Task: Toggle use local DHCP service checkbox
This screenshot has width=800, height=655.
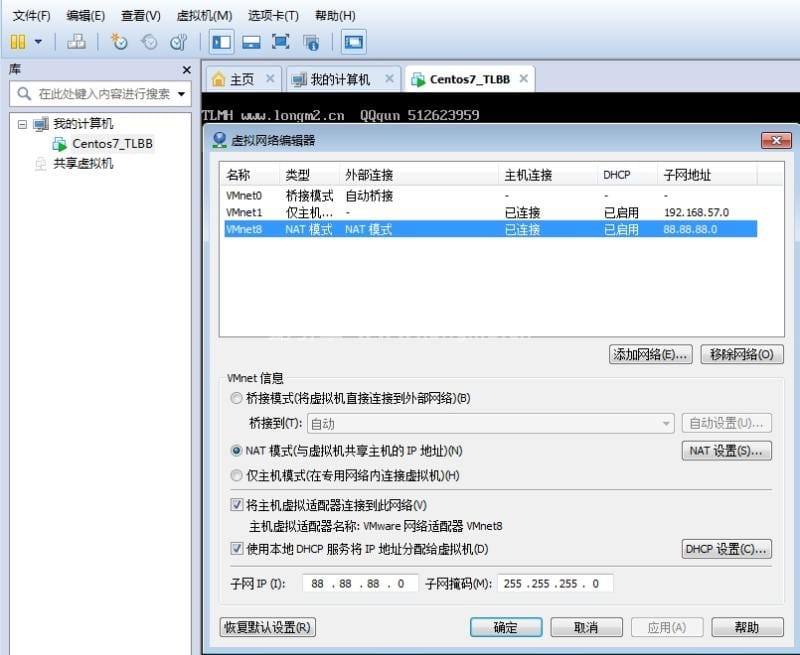Action: tap(237, 549)
